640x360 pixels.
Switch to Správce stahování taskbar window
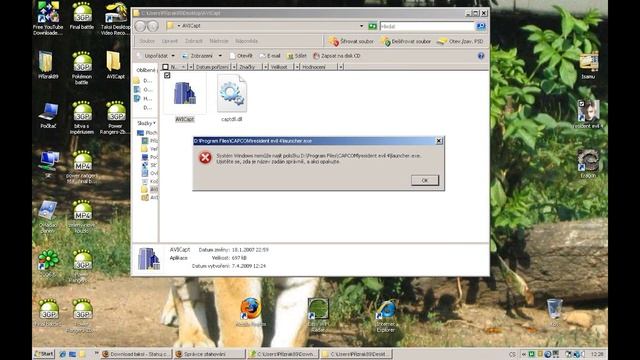click(209, 354)
